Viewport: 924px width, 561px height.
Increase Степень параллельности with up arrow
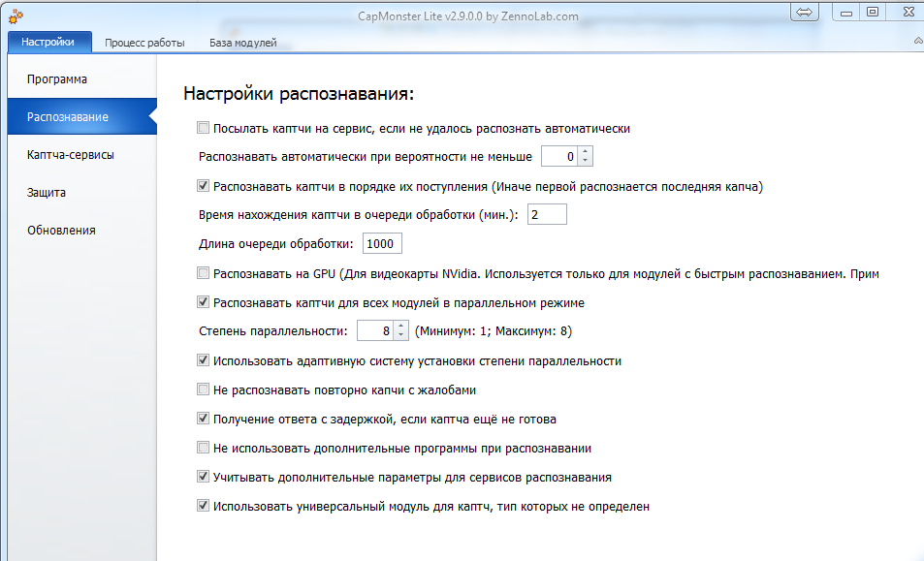400,327
